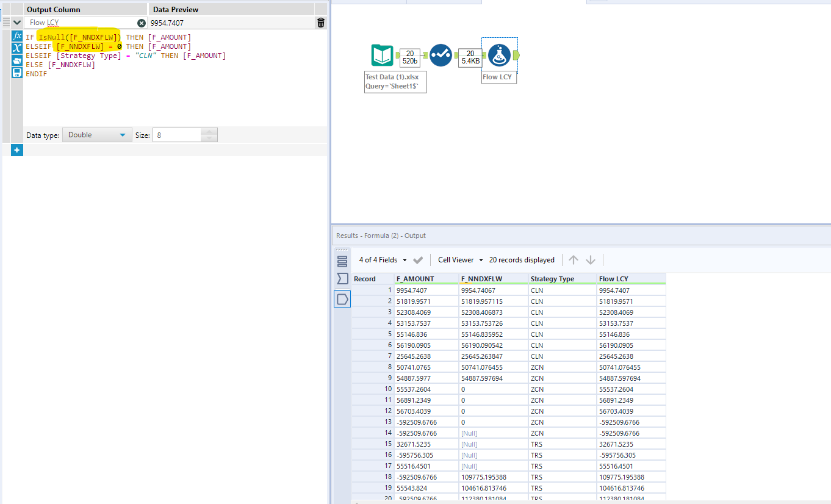The width and height of the screenshot is (831, 504).
Task: Open the columns and variables panel (x icon)
Action: (16, 45)
